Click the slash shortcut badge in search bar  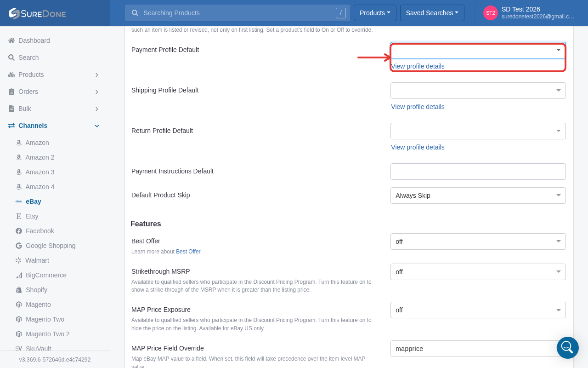point(340,13)
